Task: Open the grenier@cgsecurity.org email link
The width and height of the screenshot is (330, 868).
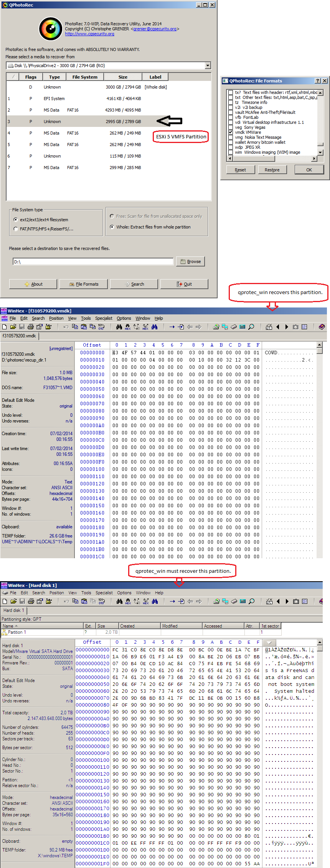Action: (x=155, y=29)
